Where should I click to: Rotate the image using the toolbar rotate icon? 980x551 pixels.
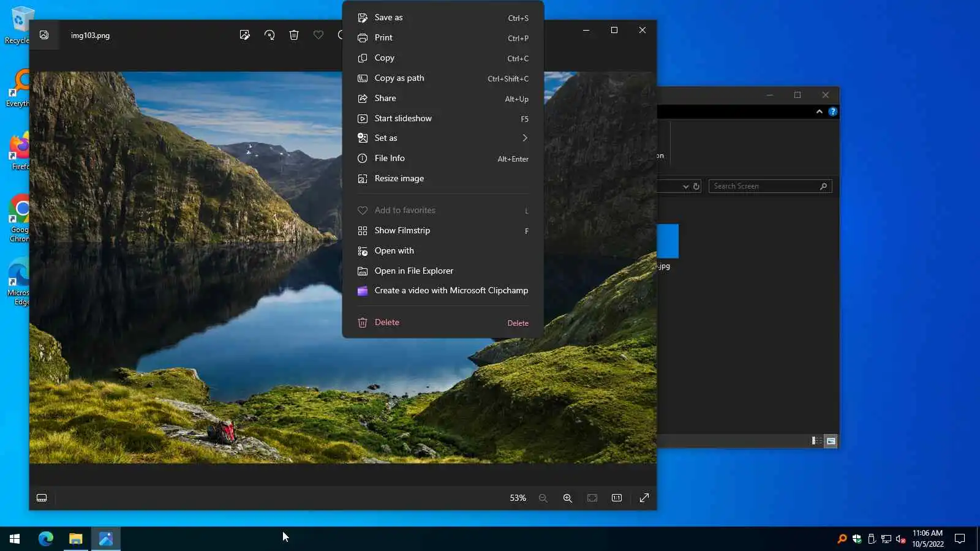point(269,35)
